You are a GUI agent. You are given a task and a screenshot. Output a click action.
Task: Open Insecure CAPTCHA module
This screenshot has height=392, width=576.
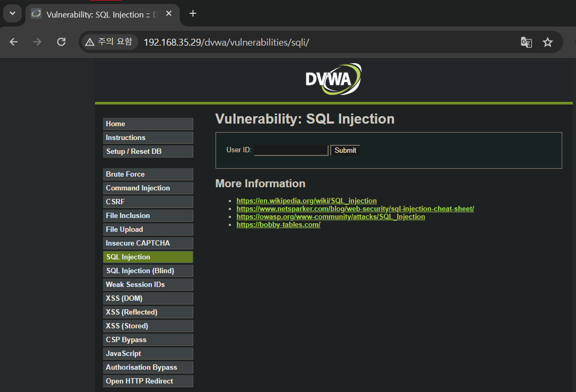pos(148,243)
